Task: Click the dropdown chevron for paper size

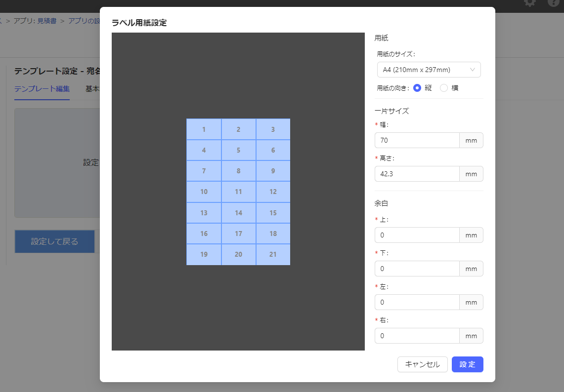Action: tap(473, 70)
